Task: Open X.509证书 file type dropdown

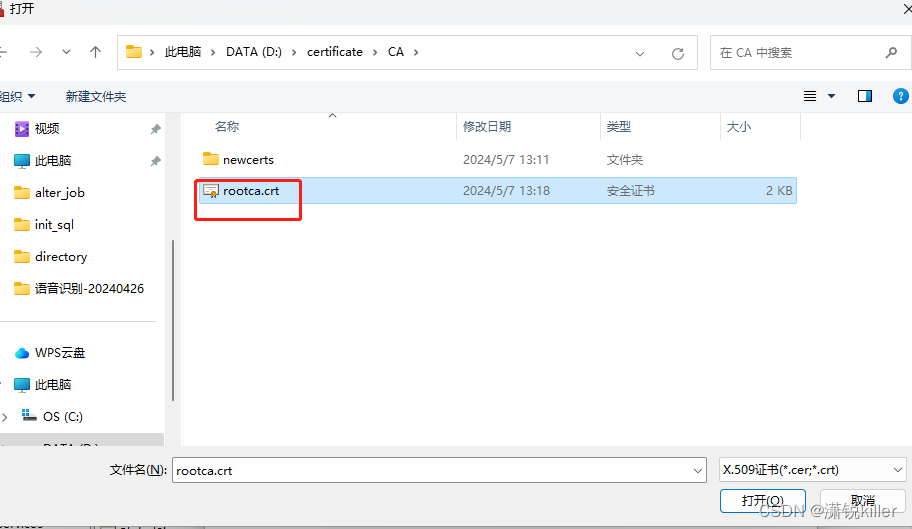Action: pos(813,470)
